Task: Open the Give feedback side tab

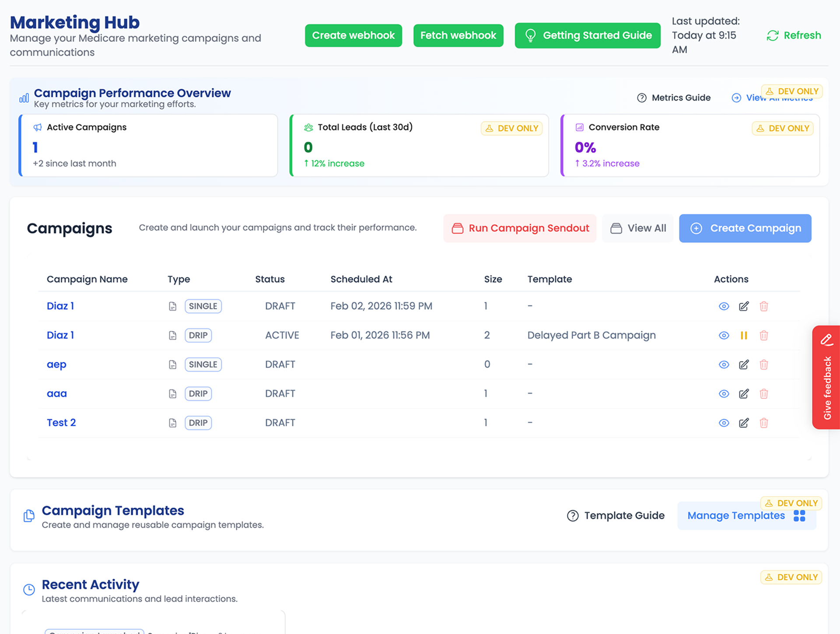Action: click(x=826, y=377)
